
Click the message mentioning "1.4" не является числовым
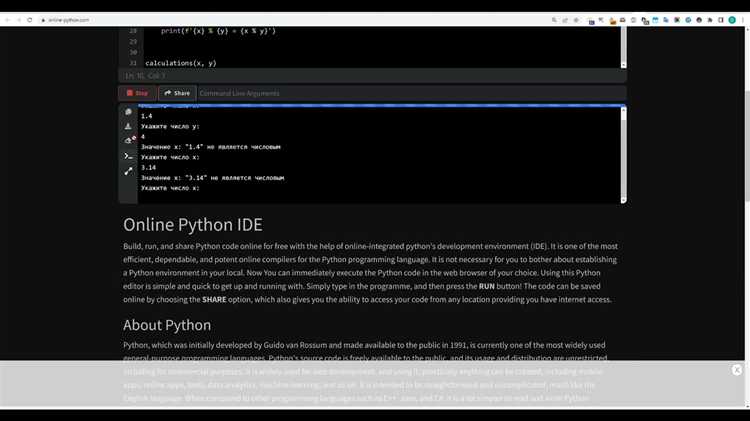point(210,147)
